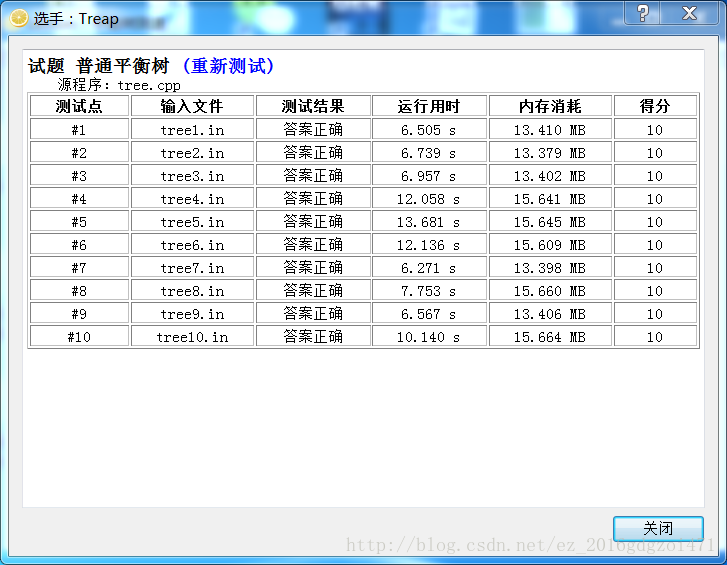Click the 13.379 MB memory cell
The height and width of the screenshot is (565, 727).
click(x=550, y=152)
